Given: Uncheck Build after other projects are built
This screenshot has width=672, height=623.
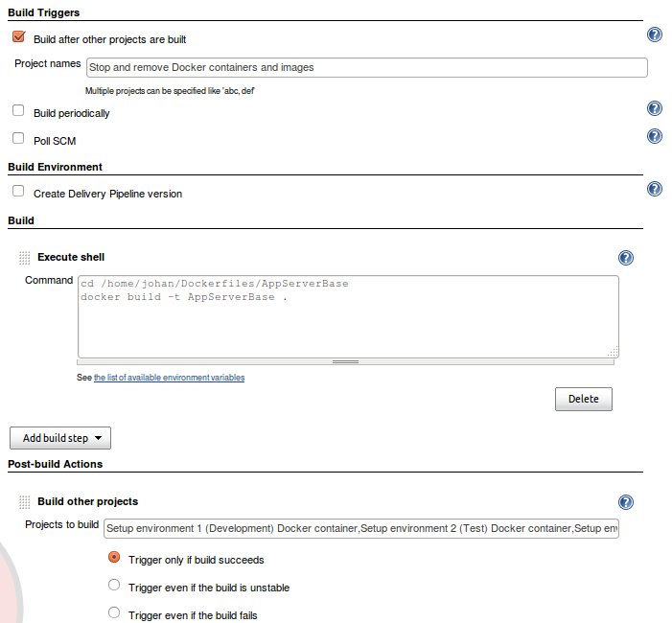Looking at the screenshot, I should [x=18, y=36].
